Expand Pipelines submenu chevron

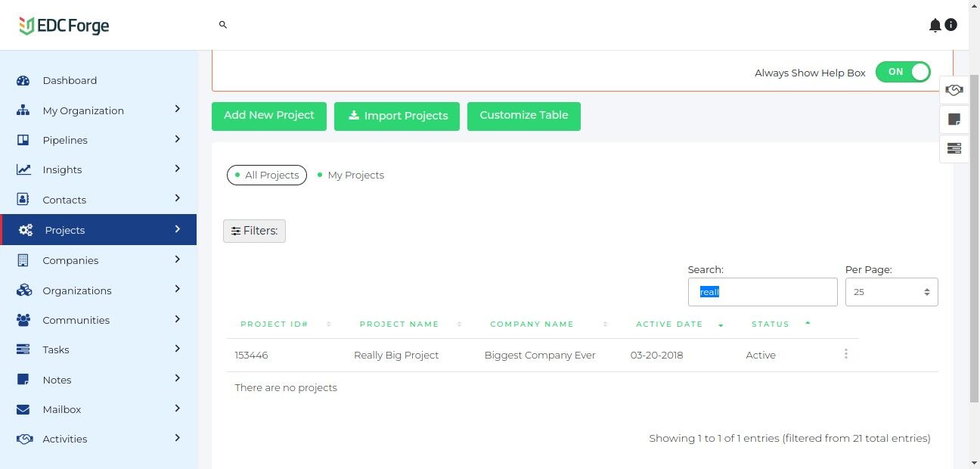point(177,138)
